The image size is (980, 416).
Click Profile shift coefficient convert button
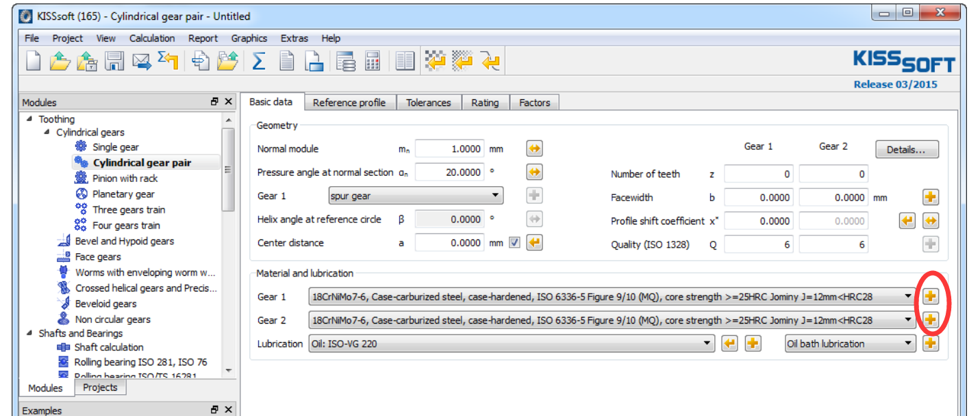pos(930,221)
